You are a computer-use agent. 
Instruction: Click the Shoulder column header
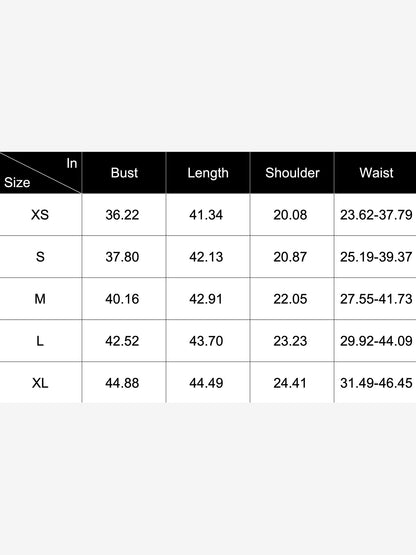click(x=292, y=173)
